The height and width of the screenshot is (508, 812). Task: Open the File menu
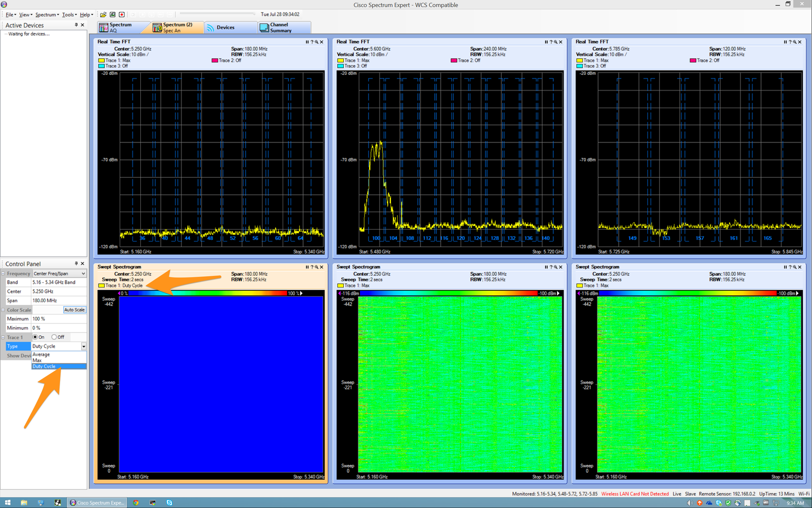pyautogui.click(x=10, y=15)
